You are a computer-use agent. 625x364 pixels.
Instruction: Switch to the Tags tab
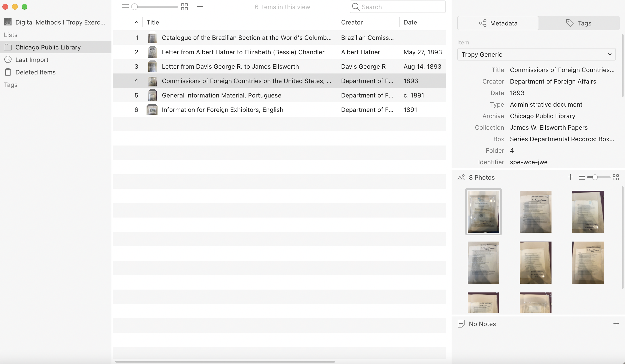pyautogui.click(x=579, y=23)
